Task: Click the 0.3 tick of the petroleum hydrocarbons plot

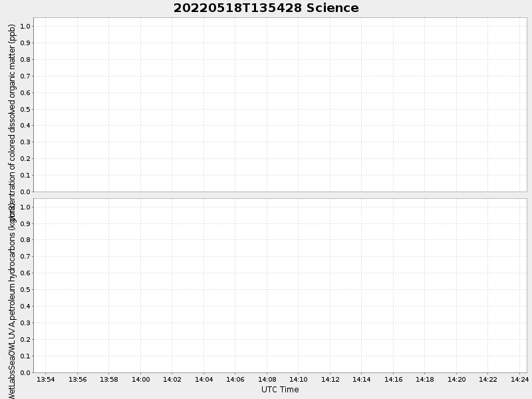Action: 25,323
